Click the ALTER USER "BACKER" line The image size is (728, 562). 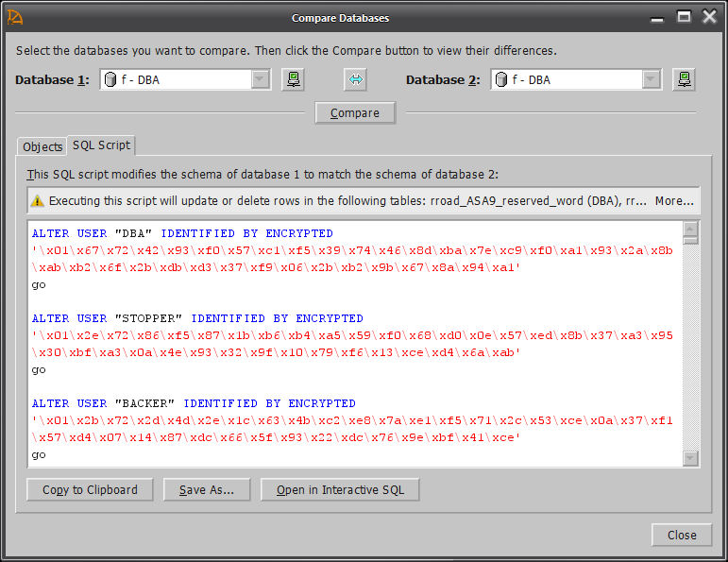pyautogui.click(x=194, y=403)
